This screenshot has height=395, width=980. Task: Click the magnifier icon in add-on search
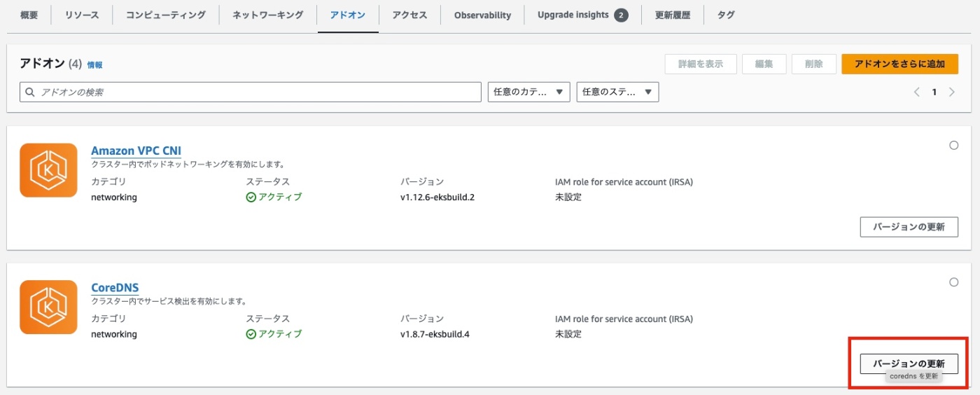[x=30, y=92]
